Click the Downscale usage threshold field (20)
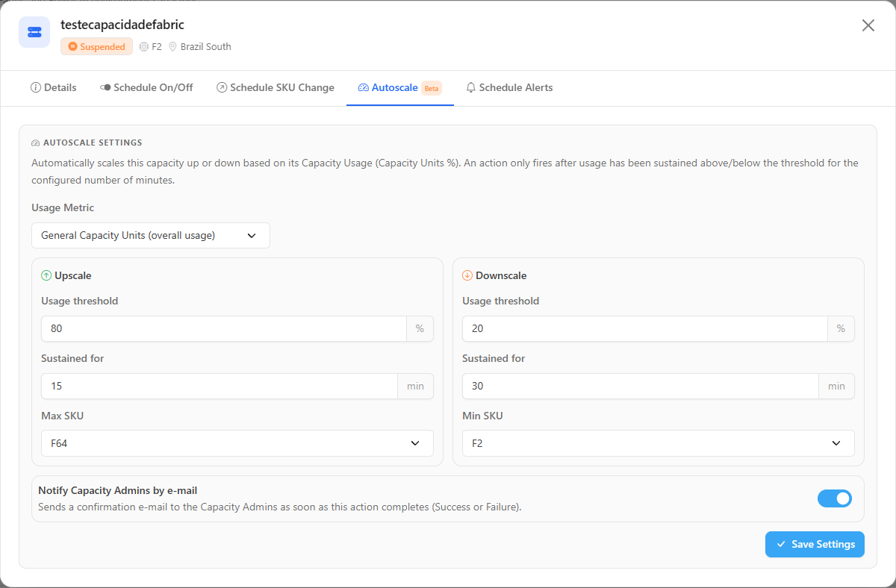Viewport: 896px width, 588px height. 645,328
